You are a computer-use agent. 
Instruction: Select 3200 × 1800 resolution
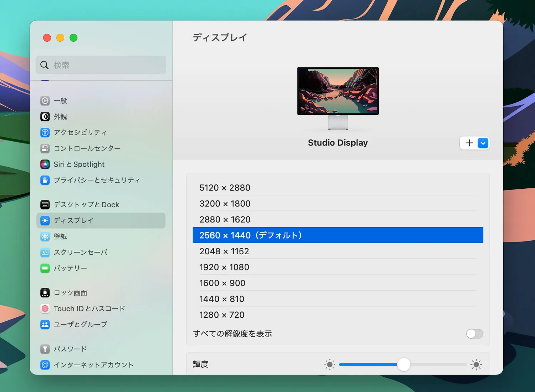[x=338, y=203]
